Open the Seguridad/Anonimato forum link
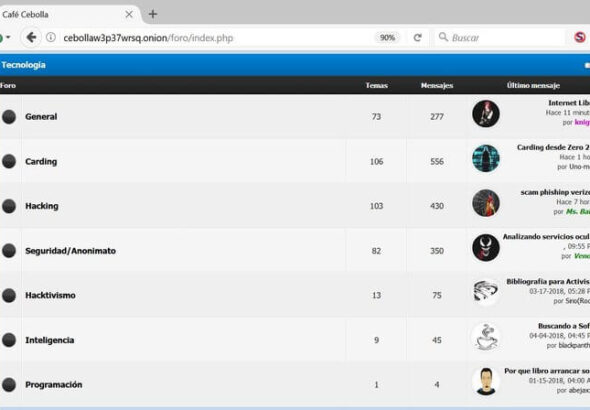The image size is (590, 410). tap(70, 251)
